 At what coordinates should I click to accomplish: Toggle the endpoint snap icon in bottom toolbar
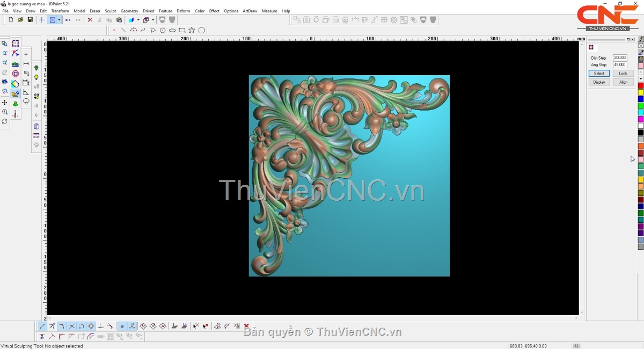(x=42, y=326)
